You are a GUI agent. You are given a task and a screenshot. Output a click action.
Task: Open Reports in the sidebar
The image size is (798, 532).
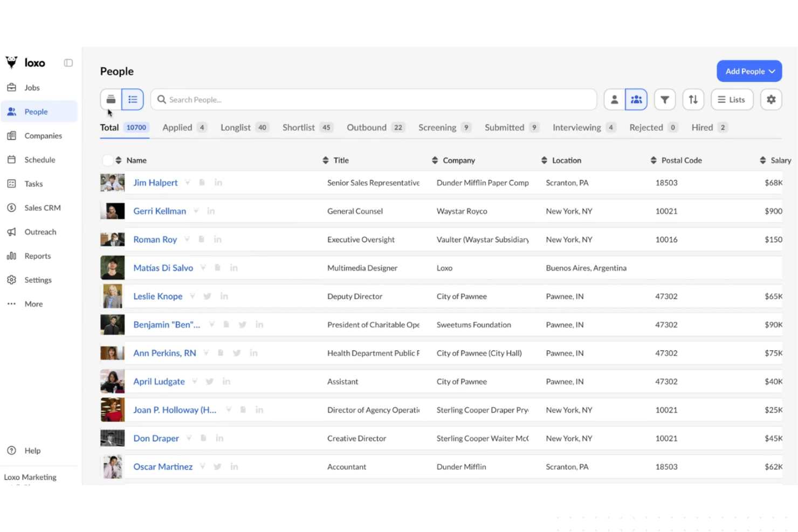pyautogui.click(x=39, y=256)
